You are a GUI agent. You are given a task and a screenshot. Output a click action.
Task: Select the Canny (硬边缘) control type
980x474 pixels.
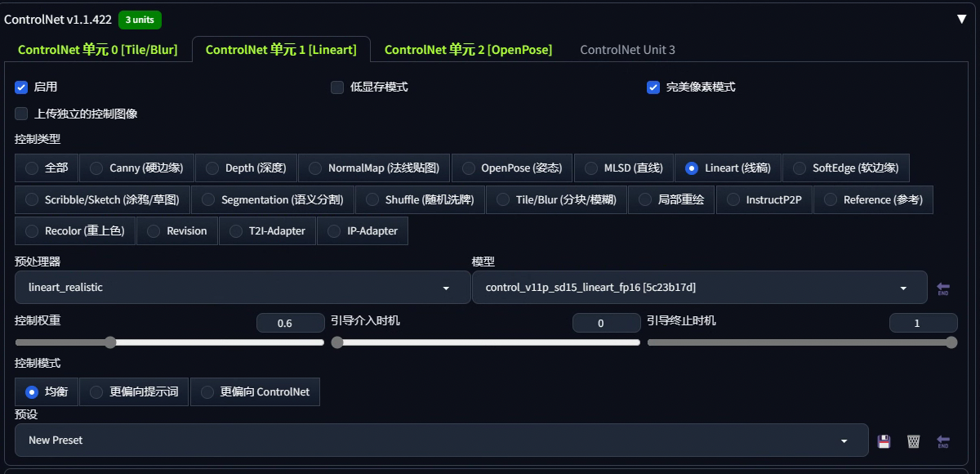click(x=136, y=168)
